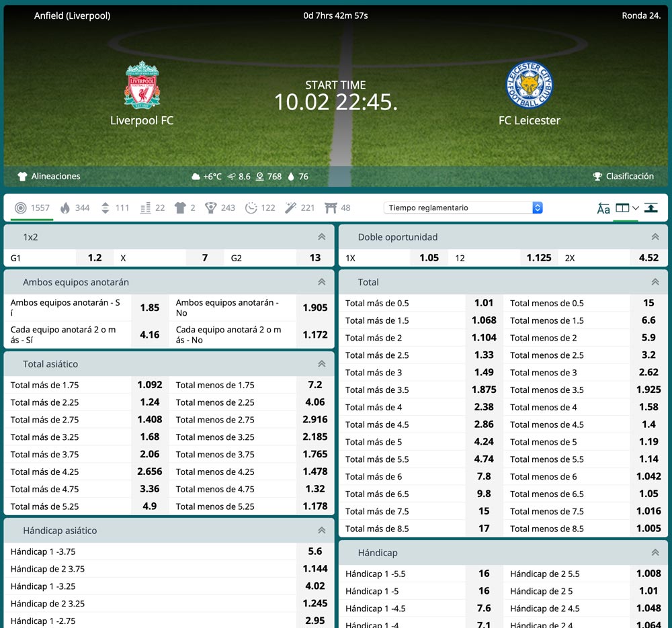Open Alineaciones lineups
The width and height of the screenshot is (672, 628).
pyautogui.click(x=49, y=176)
